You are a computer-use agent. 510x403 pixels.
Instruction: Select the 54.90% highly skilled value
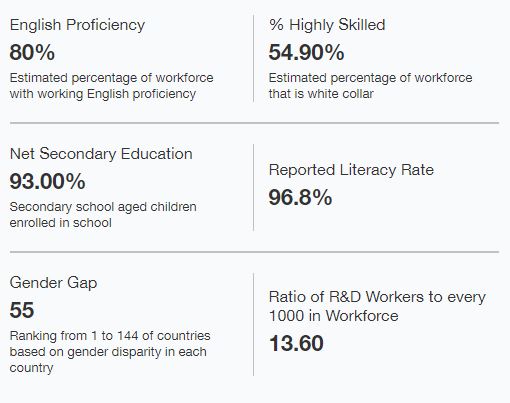(x=306, y=53)
